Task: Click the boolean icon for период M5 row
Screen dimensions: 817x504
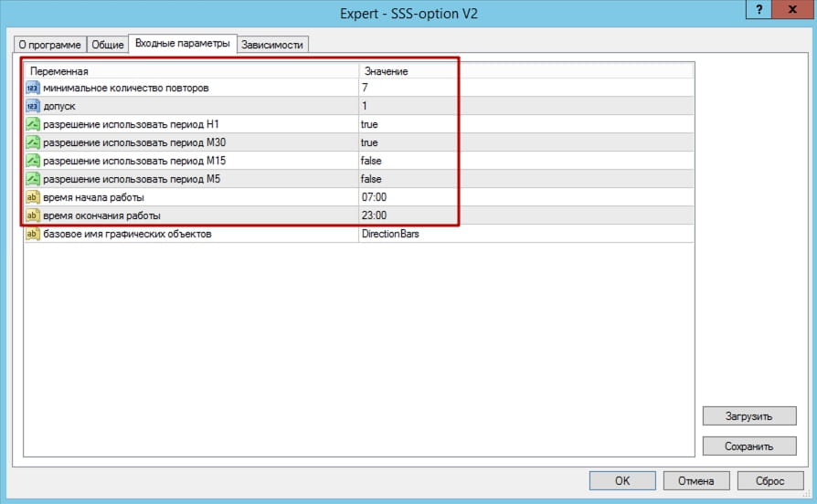Action: click(x=33, y=179)
